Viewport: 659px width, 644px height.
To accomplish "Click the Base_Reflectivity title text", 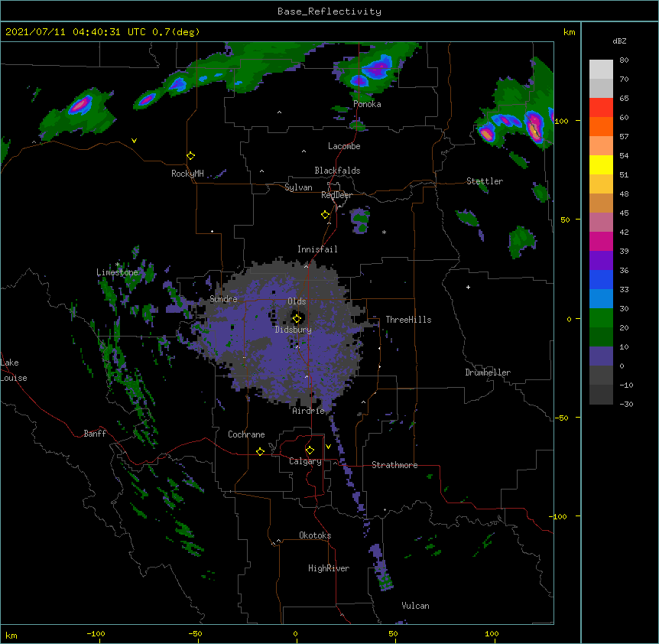I will tap(329, 11).
